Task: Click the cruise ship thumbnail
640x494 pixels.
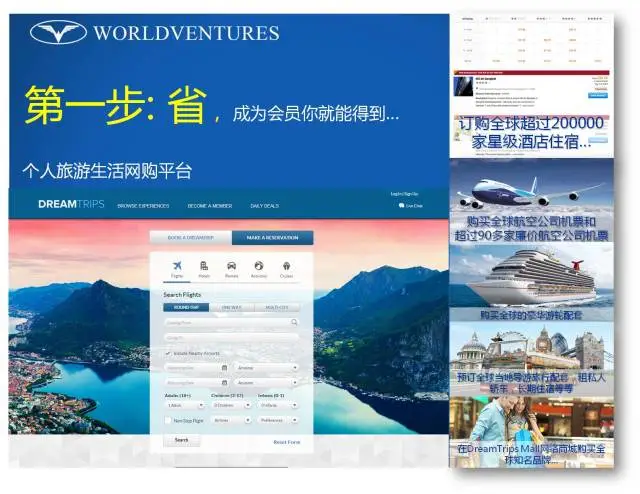Action: [x=531, y=282]
